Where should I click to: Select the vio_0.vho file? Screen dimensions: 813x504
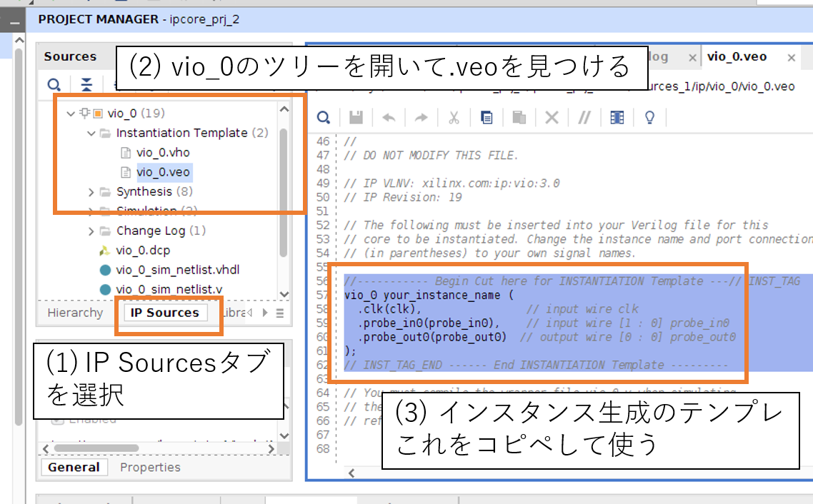pyautogui.click(x=163, y=152)
